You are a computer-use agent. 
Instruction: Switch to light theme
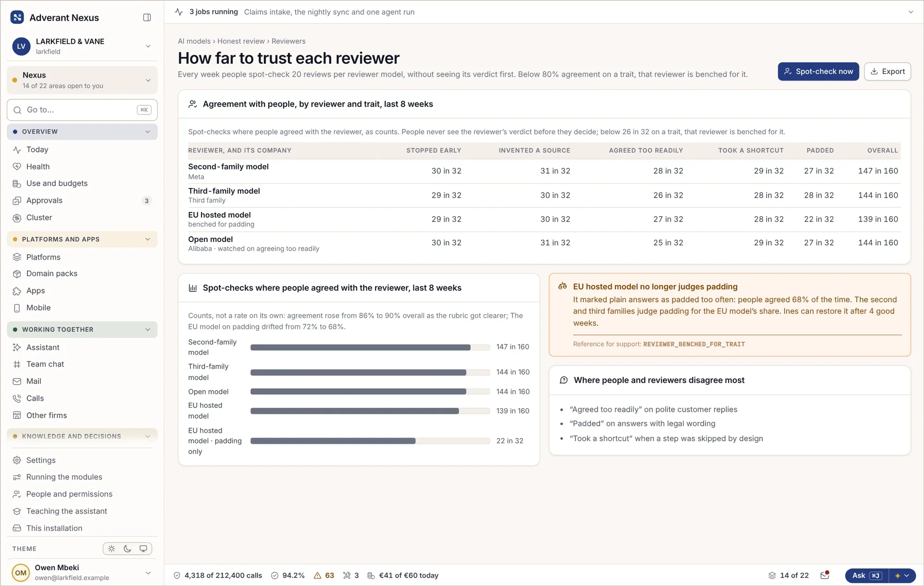coord(111,549)
